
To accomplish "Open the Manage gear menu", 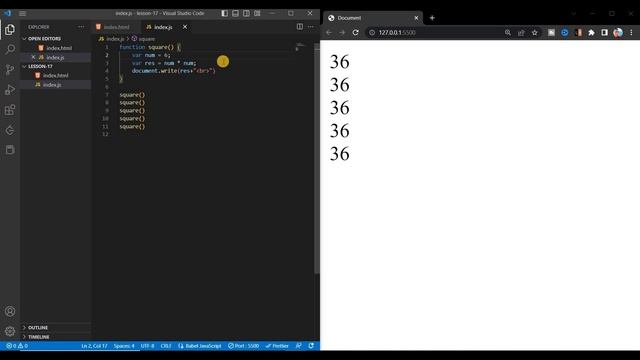I will tap(10, 331).
